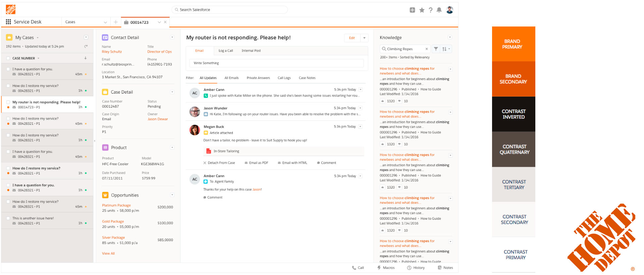Open Jason Wunder's avatar photo
The width and height of the screenshot is (644, 275).
[x=195, y=112]
